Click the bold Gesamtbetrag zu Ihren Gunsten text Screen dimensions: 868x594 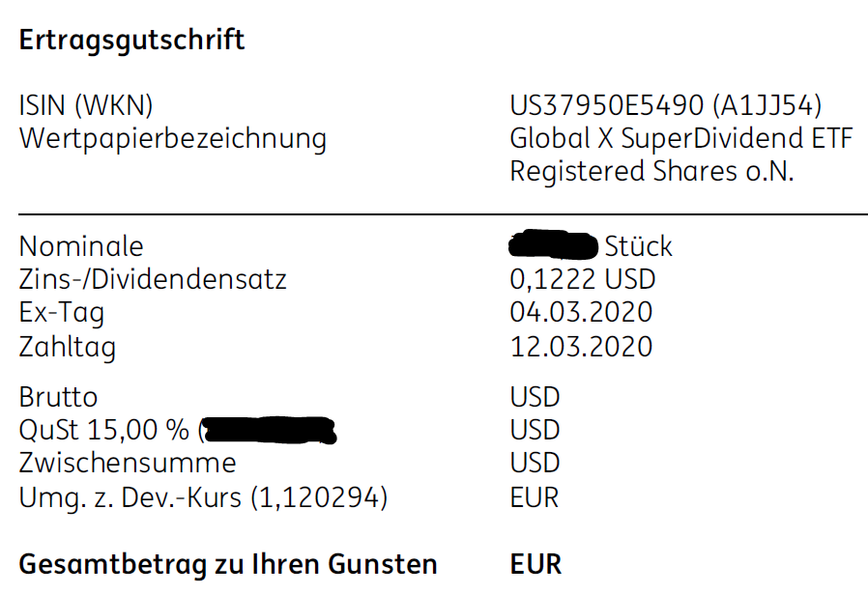tap(228, 564)
